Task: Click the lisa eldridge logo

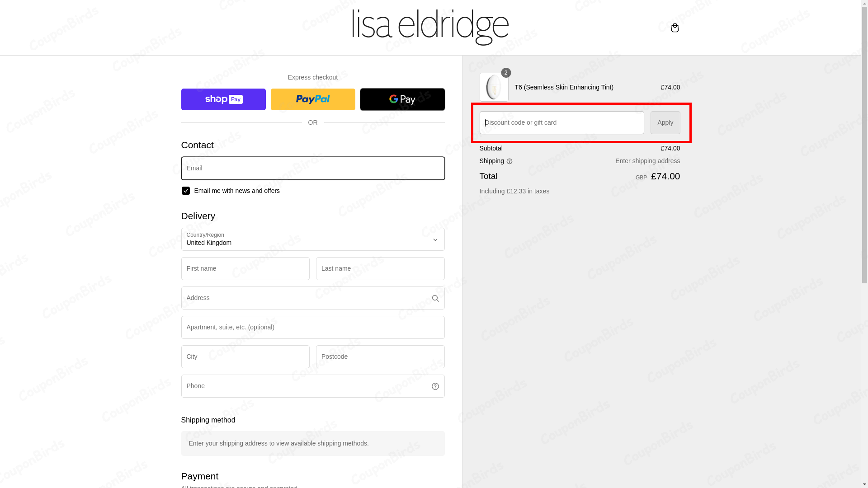Action: [x=430, y=27]
